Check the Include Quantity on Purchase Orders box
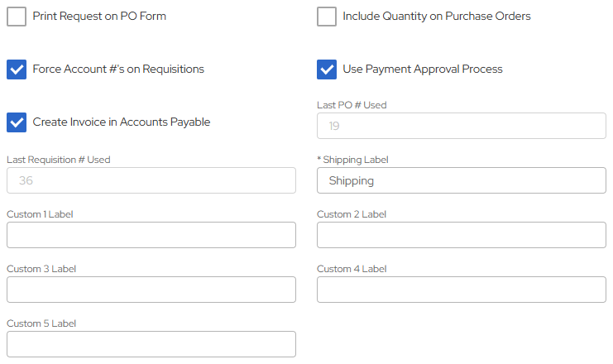This screenshot has height=364, width=613. coord(327,17)
